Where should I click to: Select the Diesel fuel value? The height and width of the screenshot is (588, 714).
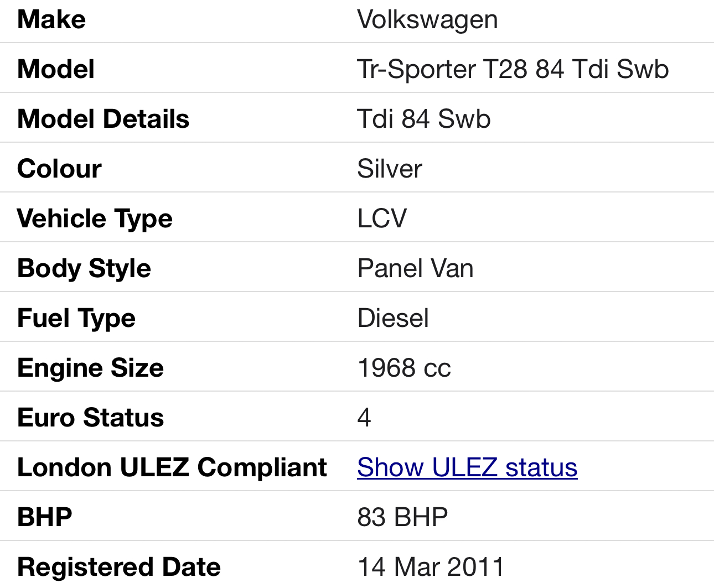393,319
